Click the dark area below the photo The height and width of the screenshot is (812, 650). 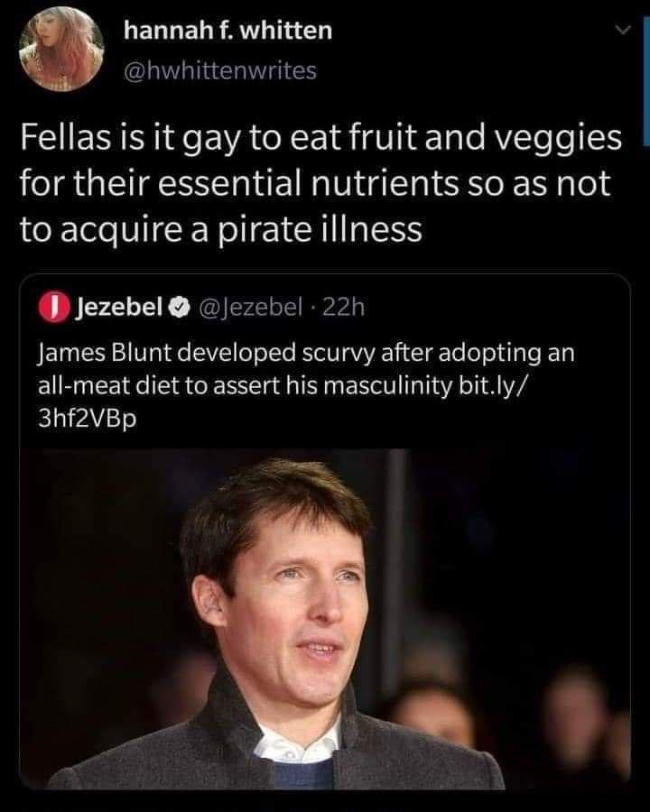point(325,803)
